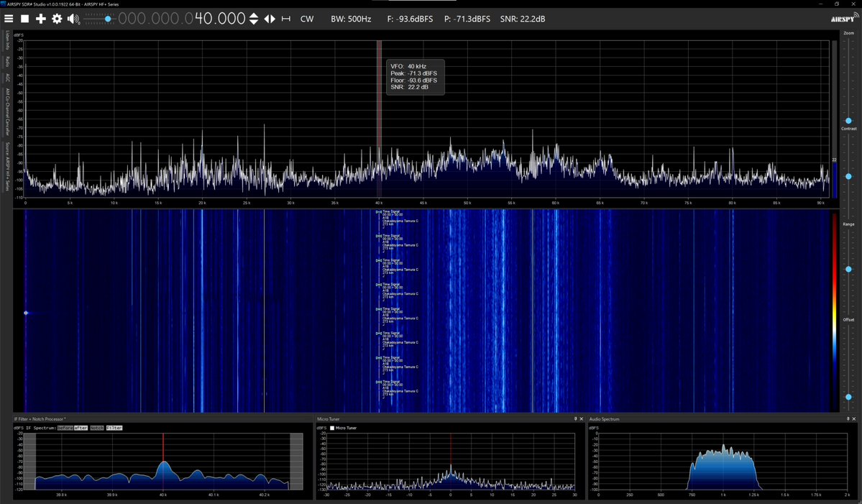Open the Radio side panel tab
This screenshot has width=862, height=504.
pos(7,61)
